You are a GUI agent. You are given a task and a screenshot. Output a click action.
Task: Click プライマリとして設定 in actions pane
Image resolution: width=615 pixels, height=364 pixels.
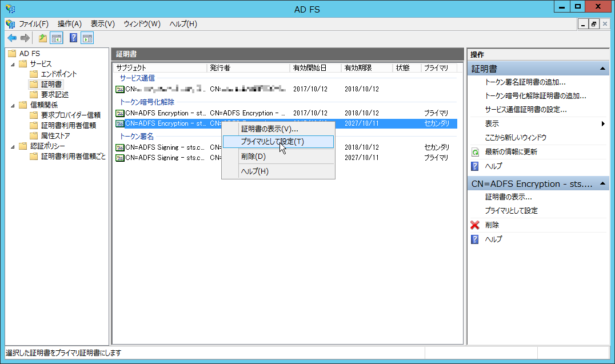pyautogui.click(x=511, y=211)
